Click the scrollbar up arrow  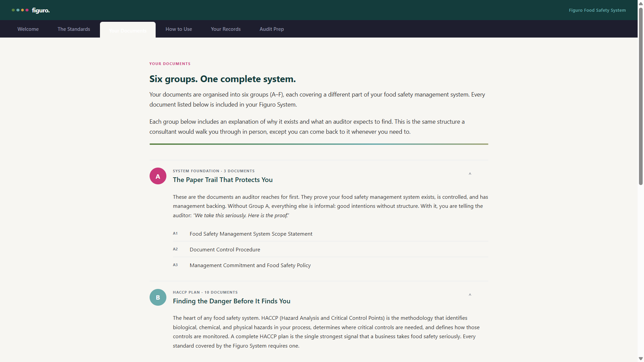[x=641, y=3]
